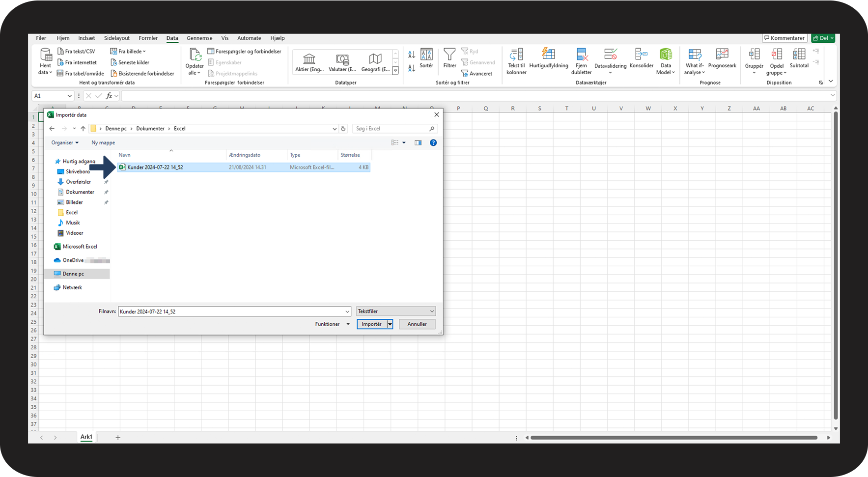Click the Annuller button
This screenshot has height=477, width=868.
click(x=417, y=324)
